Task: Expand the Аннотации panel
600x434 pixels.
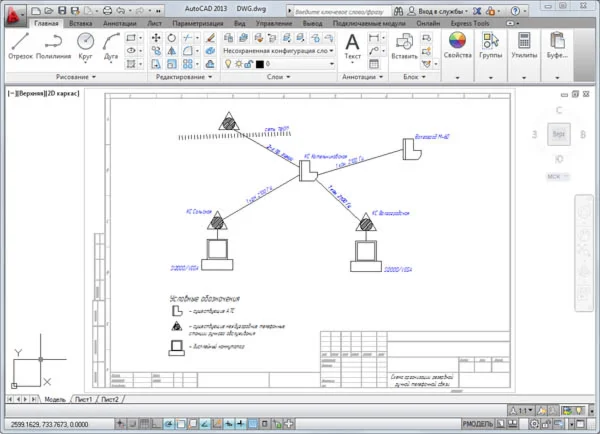Action: [x=362, y=77]
